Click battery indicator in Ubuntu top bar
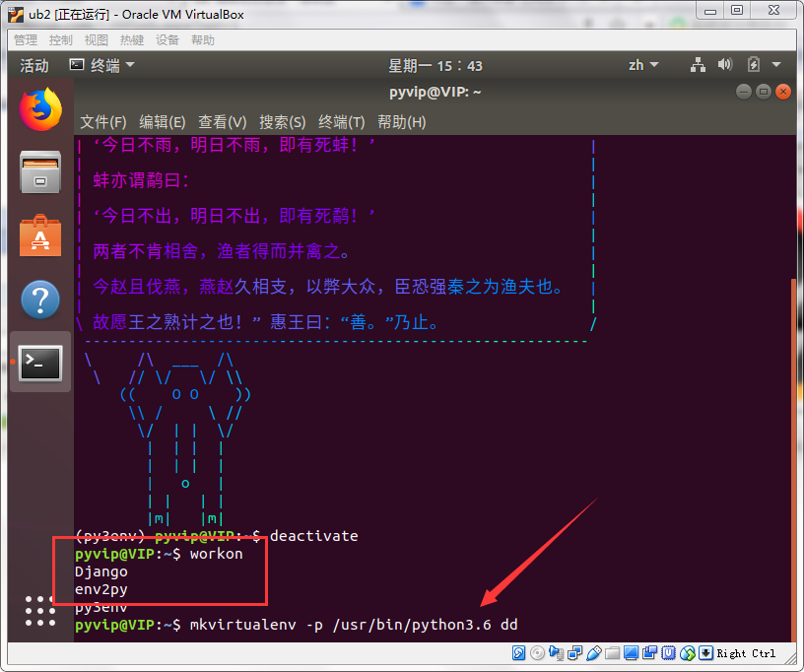 click(753, 65)
